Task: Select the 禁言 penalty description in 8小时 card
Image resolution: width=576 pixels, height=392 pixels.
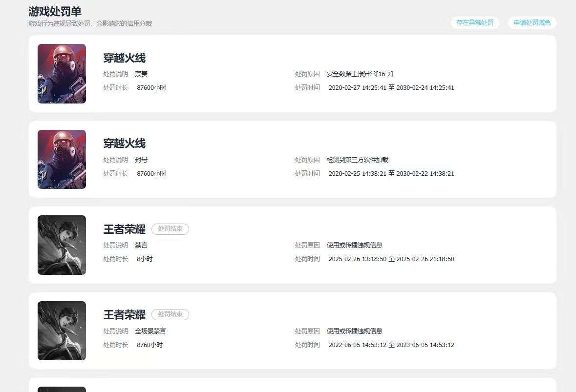Action: tap(141, 245)
